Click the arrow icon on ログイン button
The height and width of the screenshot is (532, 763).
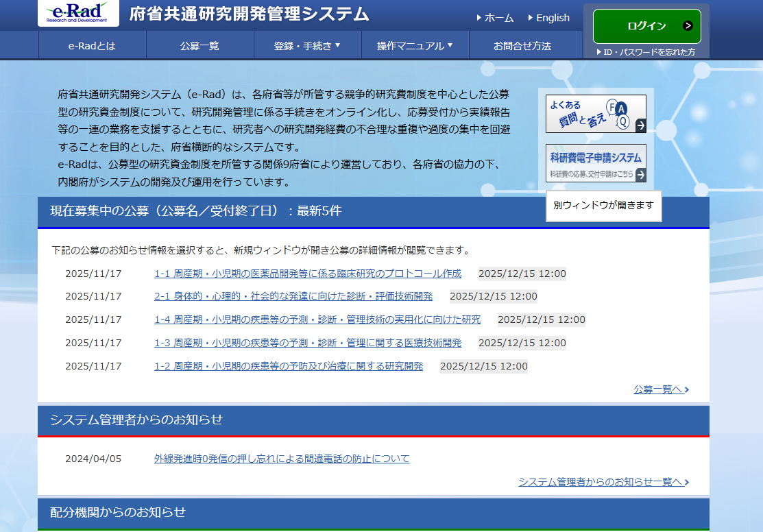(x=688, y=26)
